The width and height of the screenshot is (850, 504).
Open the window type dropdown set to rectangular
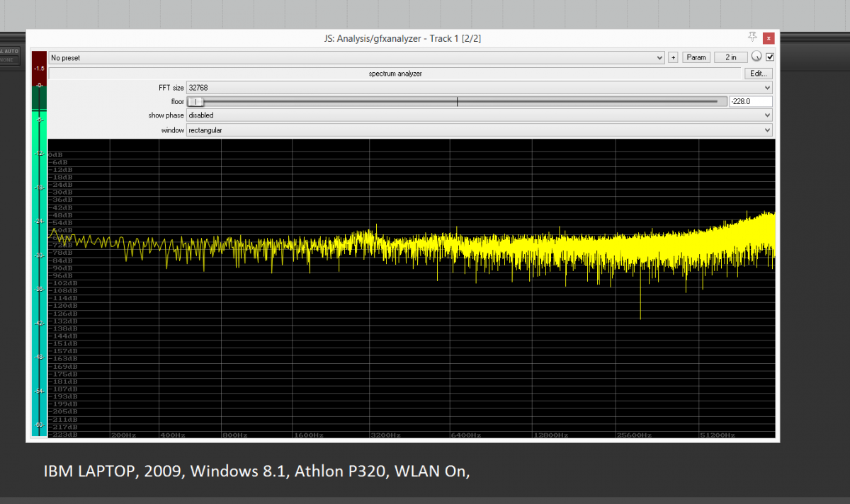pyautogui.click(x=479, y=130)
